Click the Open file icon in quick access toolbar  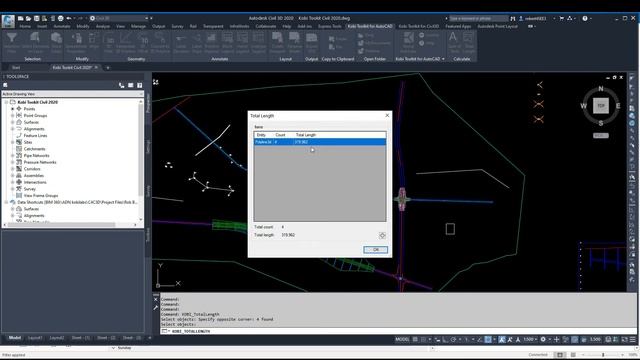29,18
